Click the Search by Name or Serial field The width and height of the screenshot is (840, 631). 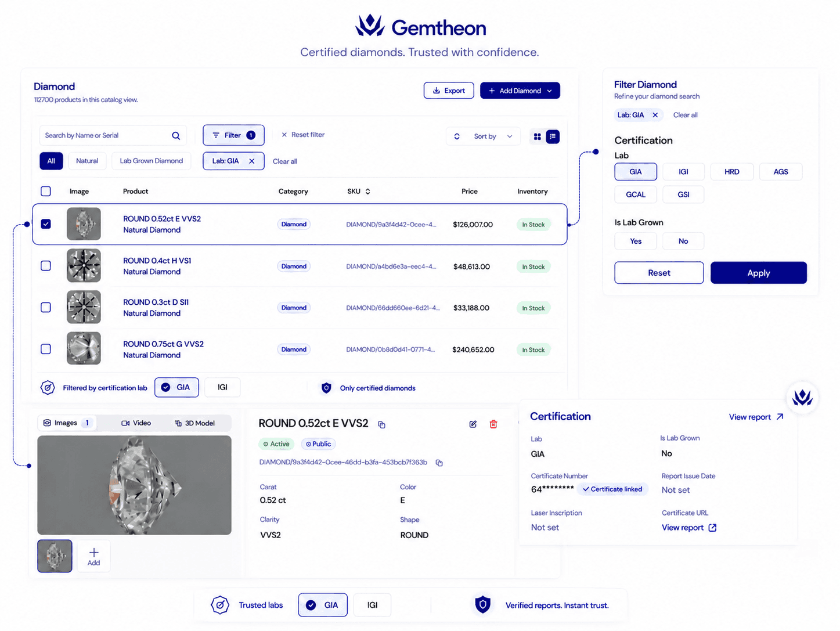[x=113, y=136]
